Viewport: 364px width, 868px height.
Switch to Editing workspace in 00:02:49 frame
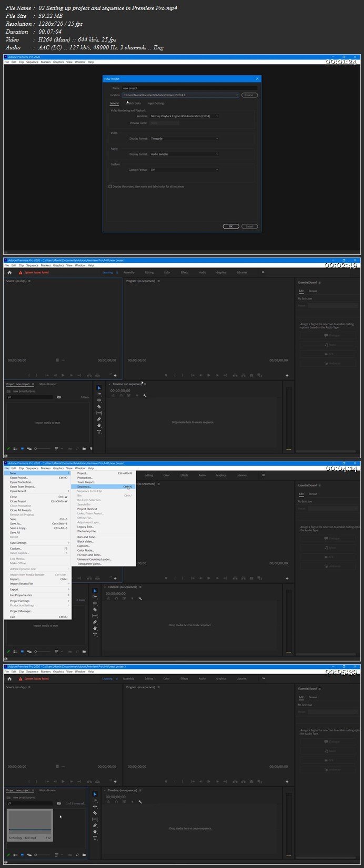click(x=149, y=272)
